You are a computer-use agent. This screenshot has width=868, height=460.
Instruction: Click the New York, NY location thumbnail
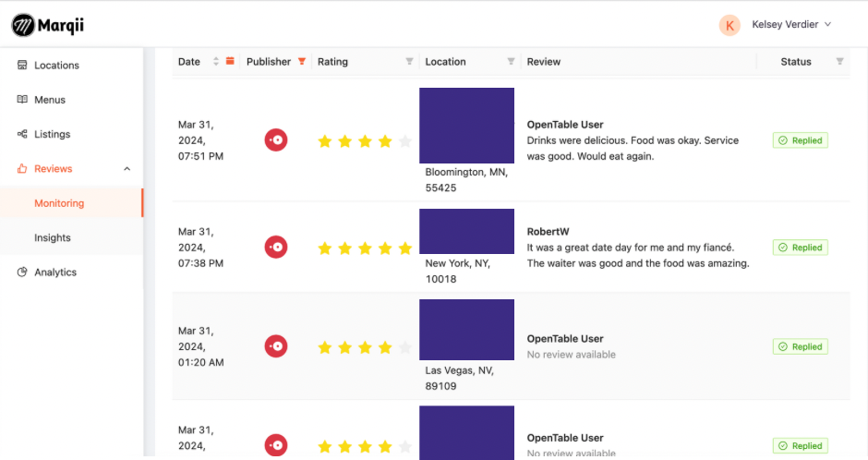[466, 231]
